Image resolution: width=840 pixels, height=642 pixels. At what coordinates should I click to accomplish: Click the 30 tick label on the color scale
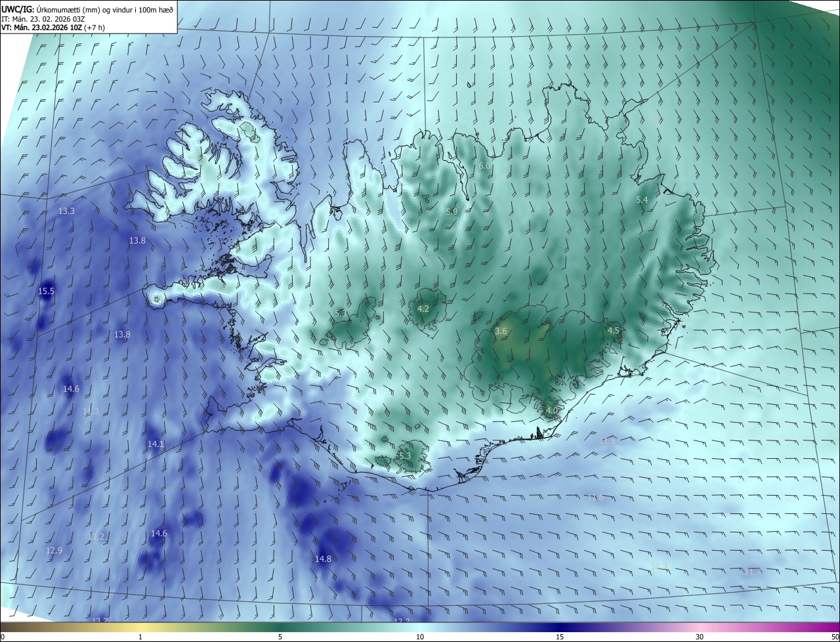[700, 637]
